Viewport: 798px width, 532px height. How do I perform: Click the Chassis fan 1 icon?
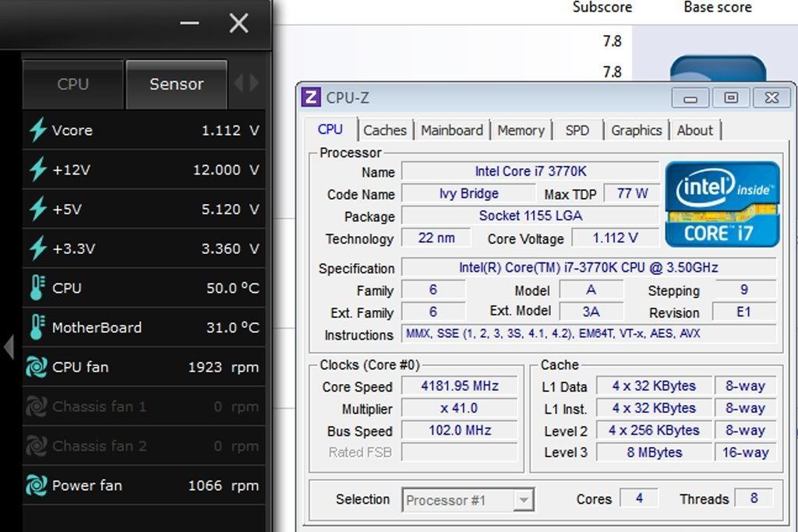point(37,407)
